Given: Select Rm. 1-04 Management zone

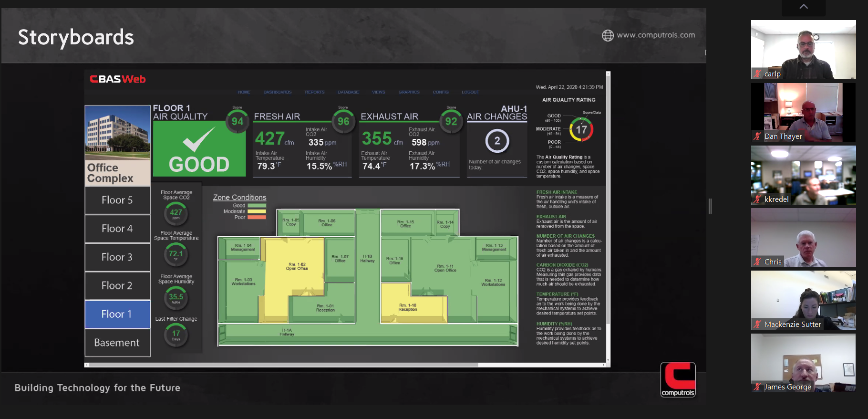Looking at the screenshot, I should (243, 247).
